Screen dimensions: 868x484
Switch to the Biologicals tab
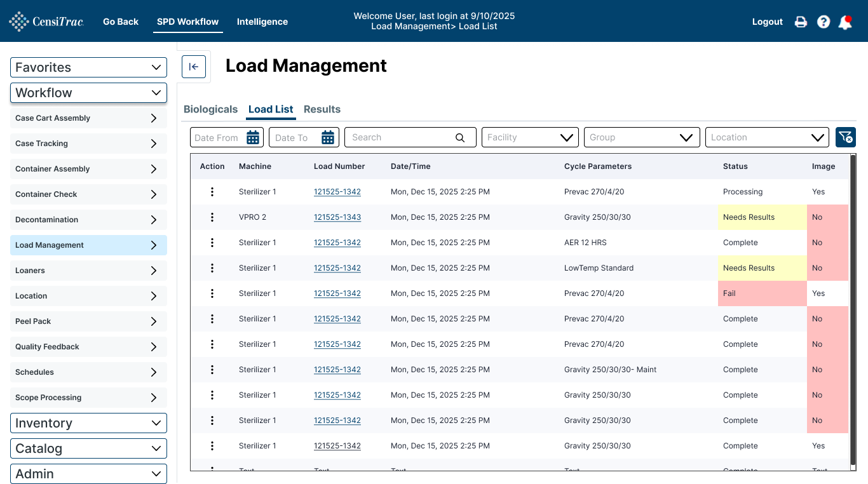[210, 109]
